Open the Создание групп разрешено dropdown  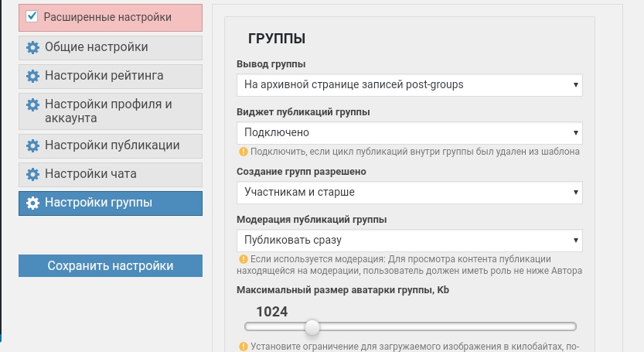(x=410, y=193)
